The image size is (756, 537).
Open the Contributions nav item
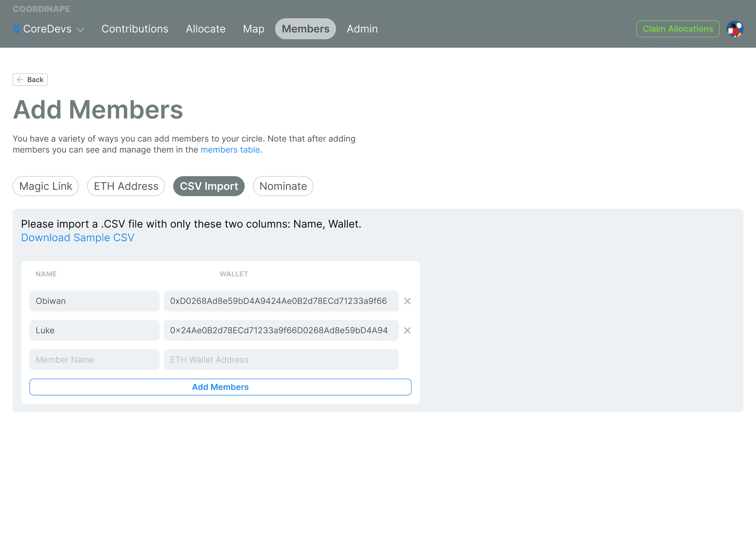(135, 29)
